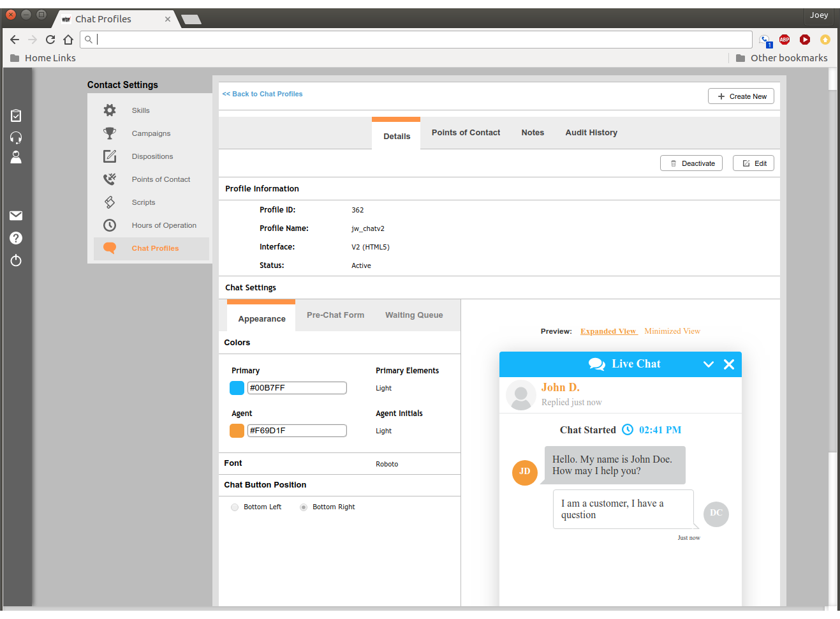Select the Bottom Right chat button position
Viewport: 840px width, 619px height.
point(304,507)
